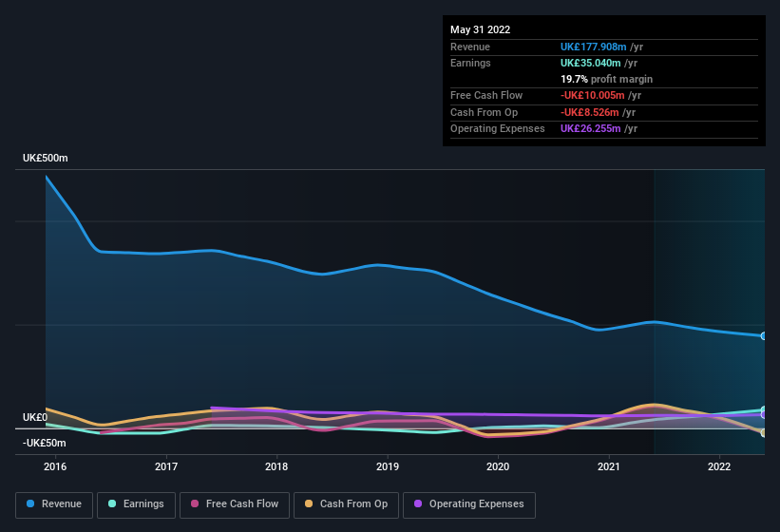The height and width of the screenshot is (532, 780).
Task: Click the -UK£10.005m free cash flow value
Action: [593, 95]
